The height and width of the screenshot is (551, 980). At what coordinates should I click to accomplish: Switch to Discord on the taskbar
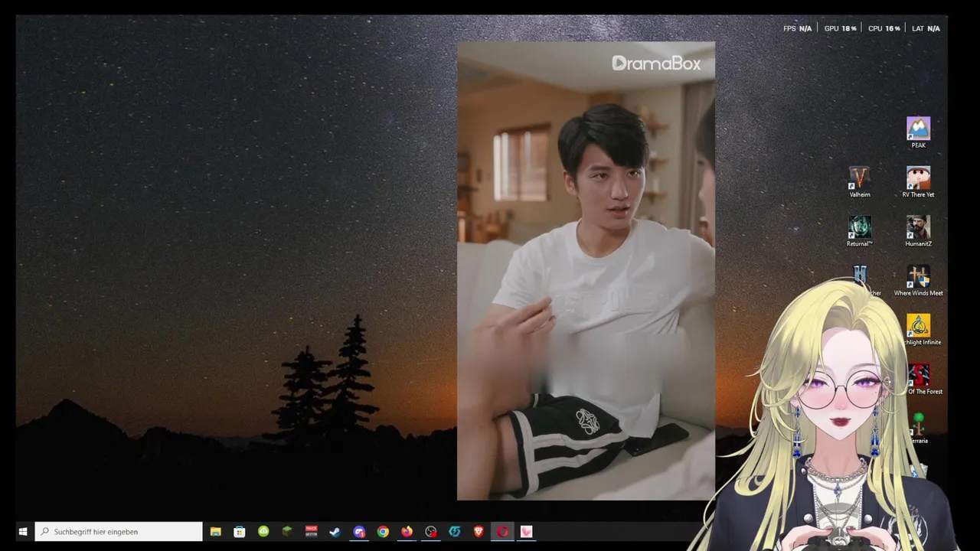tap(359, 532)
